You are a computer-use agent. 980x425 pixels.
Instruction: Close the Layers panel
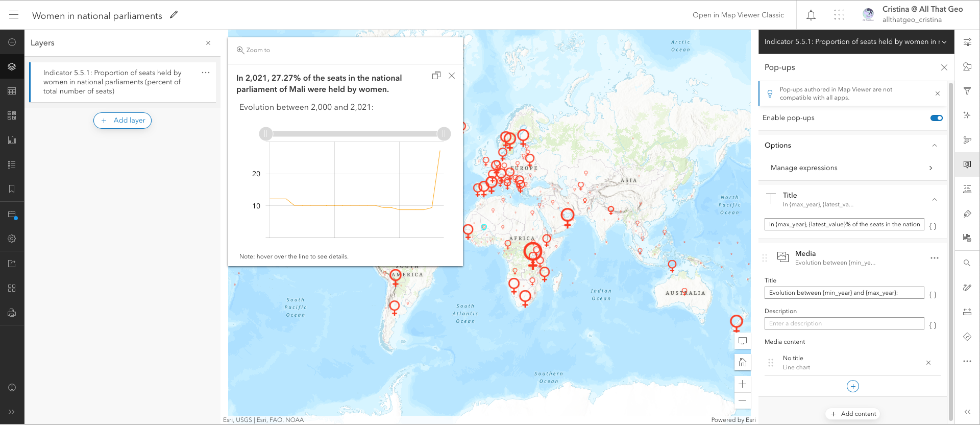click(208, 43)
